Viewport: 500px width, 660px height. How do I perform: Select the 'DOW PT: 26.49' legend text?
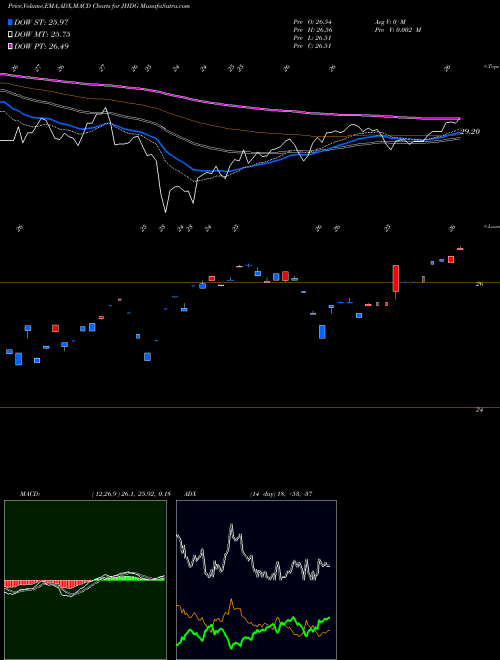tap(41, 46)
